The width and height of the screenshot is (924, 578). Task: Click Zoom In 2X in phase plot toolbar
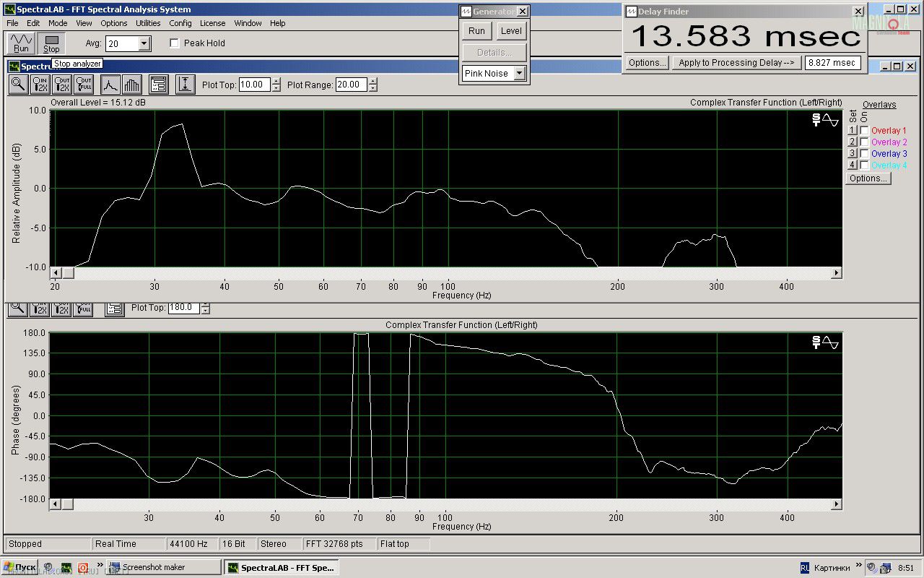pyautogui.click(x=40, y=309)
